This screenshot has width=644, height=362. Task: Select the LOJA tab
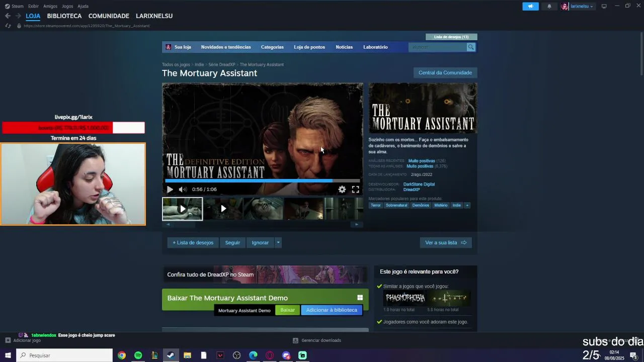(x=33, y=16)
